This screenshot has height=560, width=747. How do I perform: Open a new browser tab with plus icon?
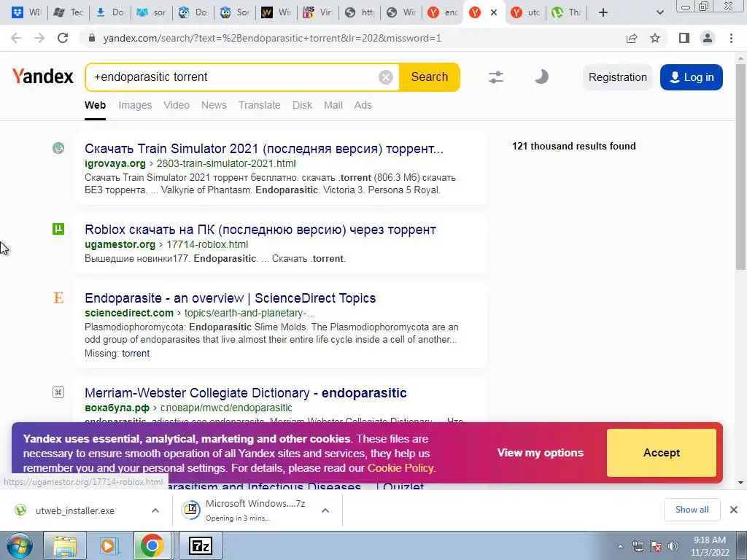603,12
